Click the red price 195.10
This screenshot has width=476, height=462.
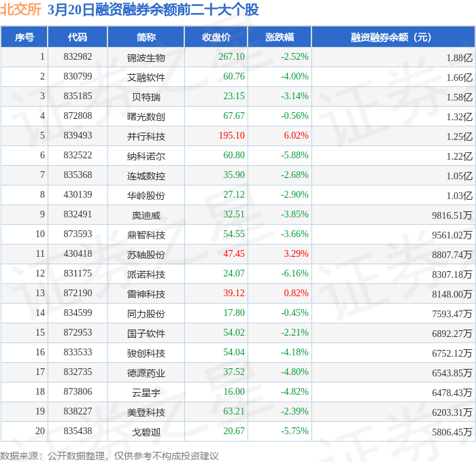[232, 136]
